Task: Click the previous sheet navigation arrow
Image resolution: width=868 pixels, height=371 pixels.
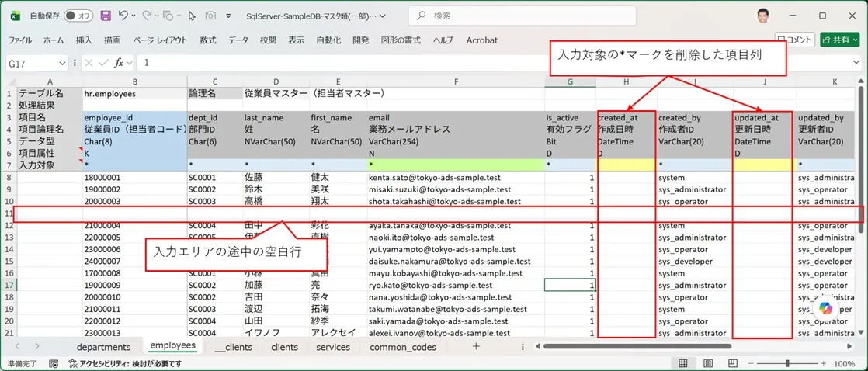Action: coord(17,347)
